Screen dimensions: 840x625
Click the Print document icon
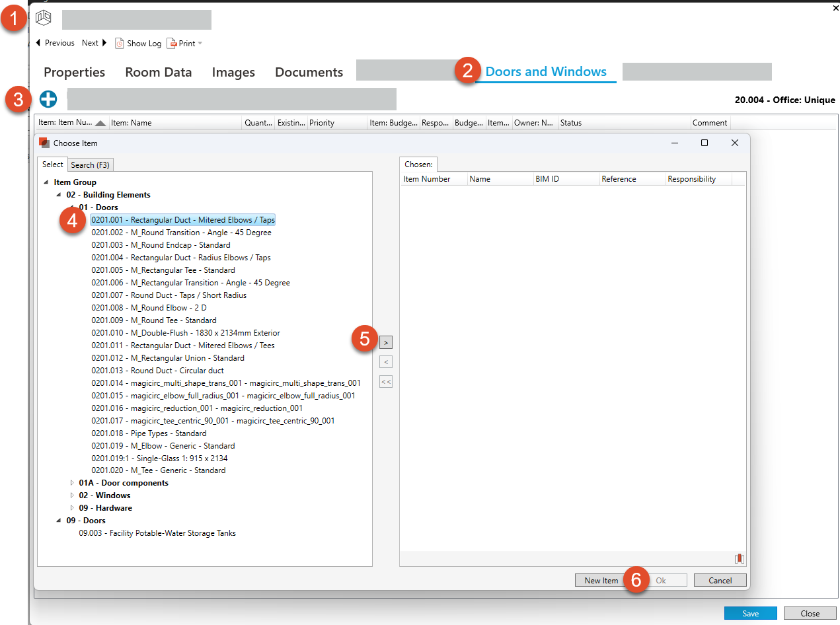point(171,43)
